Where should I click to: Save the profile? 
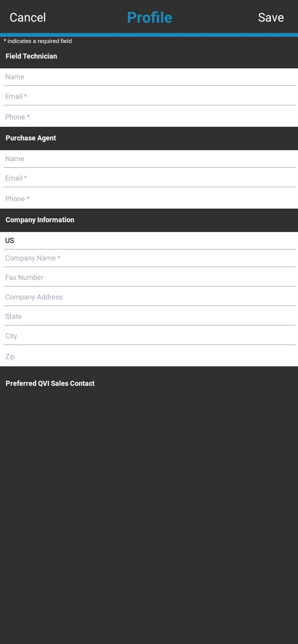(271, 17)
